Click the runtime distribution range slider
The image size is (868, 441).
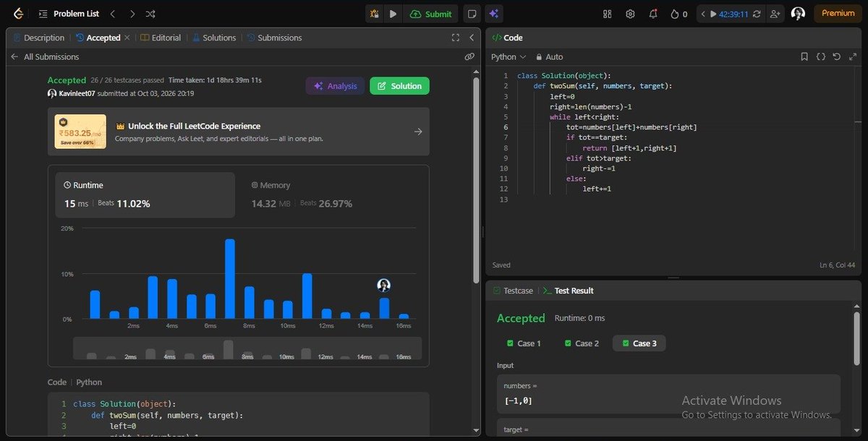pyautogui.click(x=247, y=349)
